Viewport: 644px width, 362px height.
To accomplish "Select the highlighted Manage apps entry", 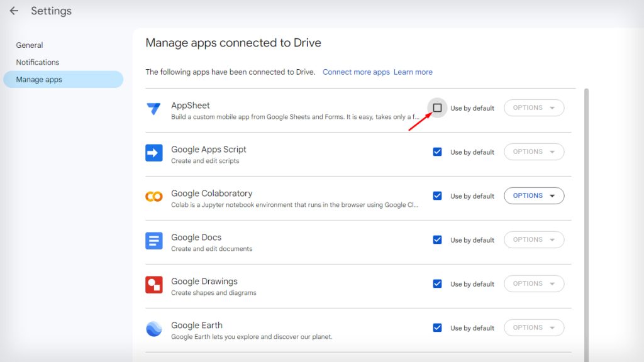I will [x=40, y=79].
